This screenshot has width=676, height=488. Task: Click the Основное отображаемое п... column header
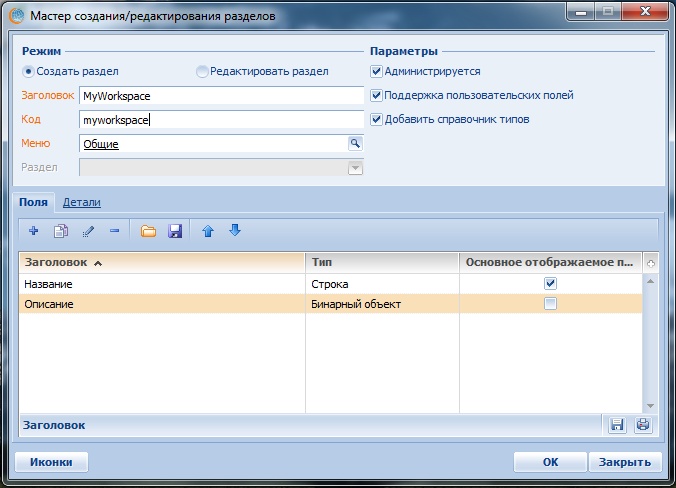pos(551,263)
